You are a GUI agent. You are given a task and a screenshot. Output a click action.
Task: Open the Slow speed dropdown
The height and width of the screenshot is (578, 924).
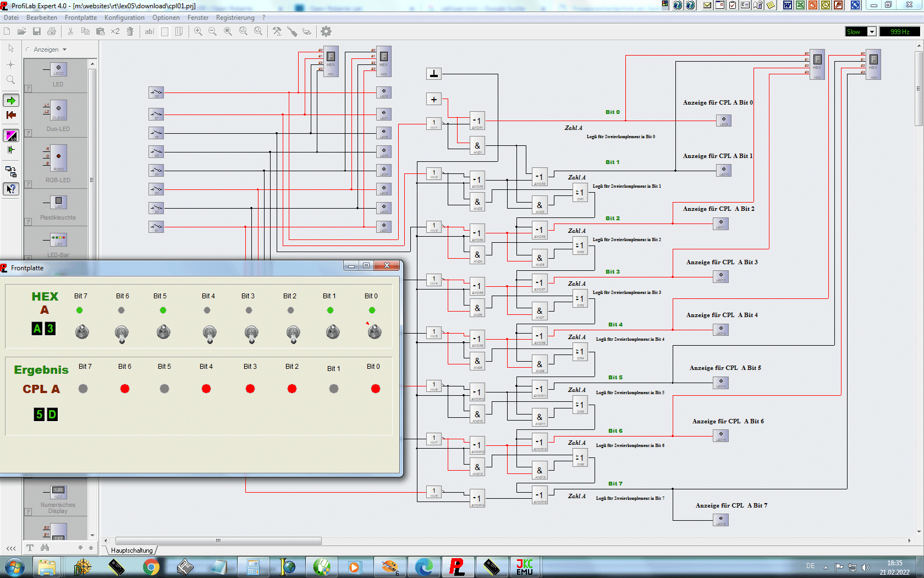(x=872, y=32)
